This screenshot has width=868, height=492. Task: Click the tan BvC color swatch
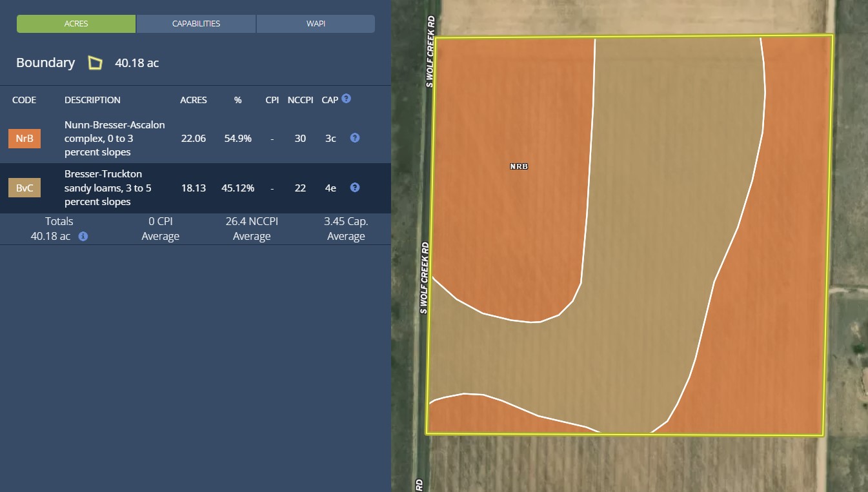pyautogui.click(x=25, y=188)
